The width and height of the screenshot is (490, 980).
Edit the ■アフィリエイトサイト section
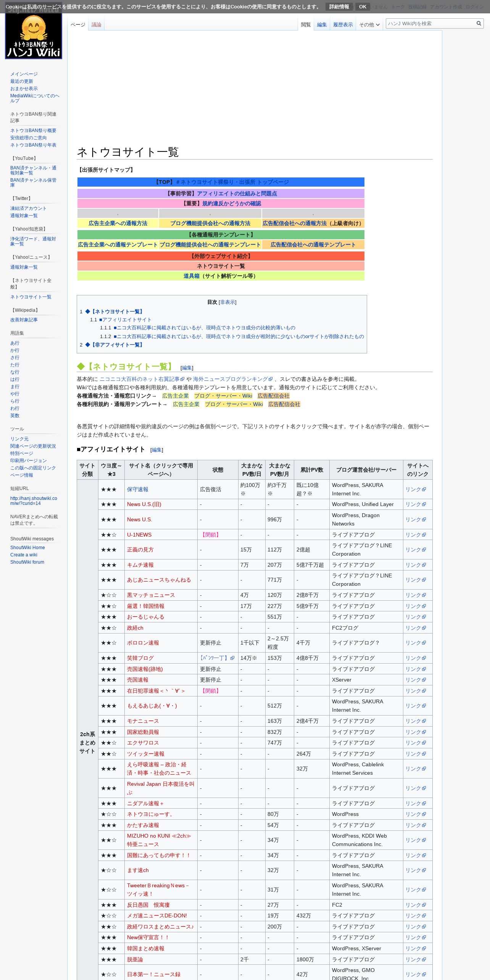[157, 450]
